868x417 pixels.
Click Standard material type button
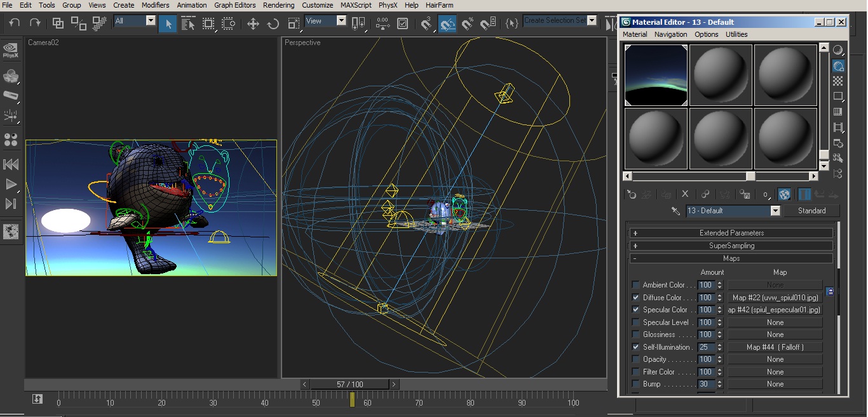click(x=811, y=211)
